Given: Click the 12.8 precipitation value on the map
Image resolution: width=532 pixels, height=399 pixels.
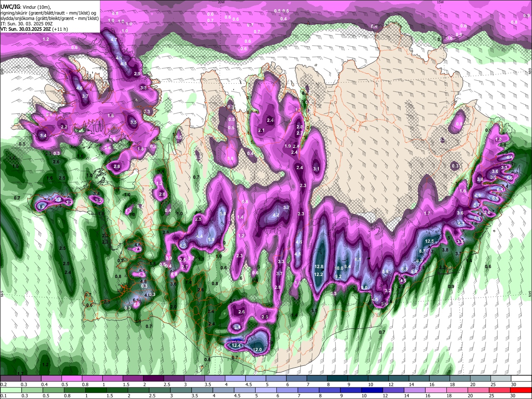Looking at the screenshot, I should [319, 267].
